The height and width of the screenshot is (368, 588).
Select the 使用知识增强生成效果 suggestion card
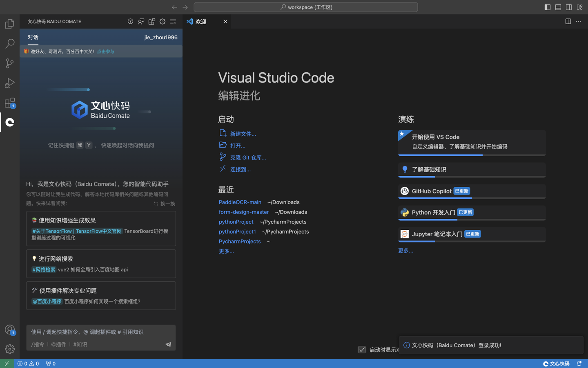[101, 229]
